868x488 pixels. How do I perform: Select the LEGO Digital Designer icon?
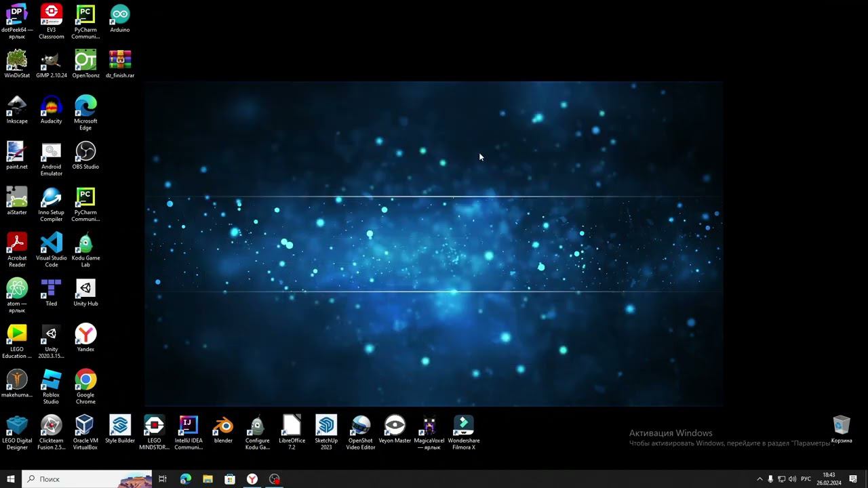pos(17,432)
